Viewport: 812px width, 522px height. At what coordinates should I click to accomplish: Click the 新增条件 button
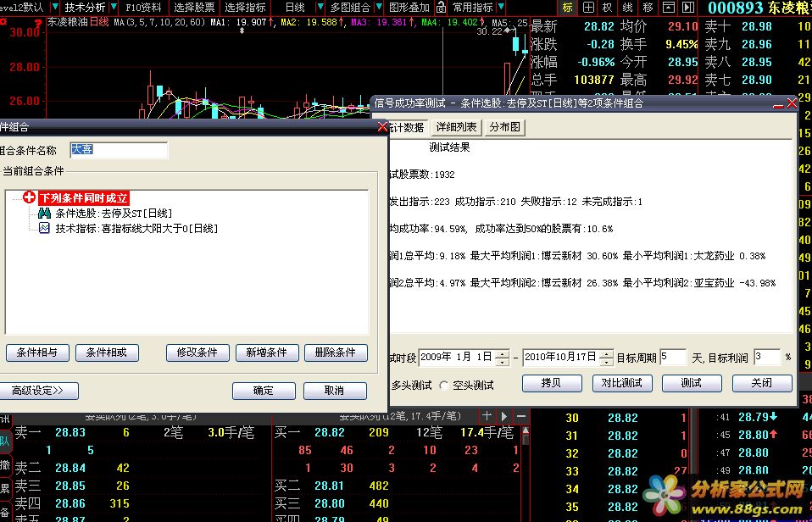coord(267,353)
